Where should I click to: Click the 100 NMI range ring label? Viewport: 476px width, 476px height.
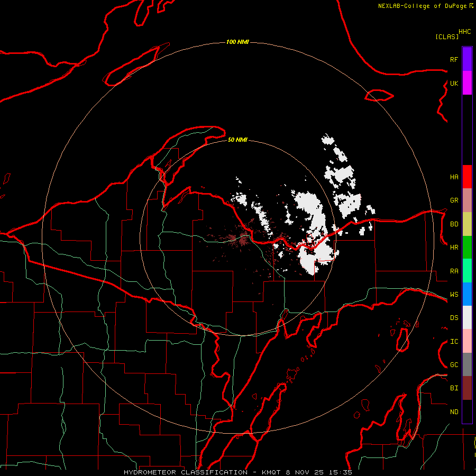(237, 42)
